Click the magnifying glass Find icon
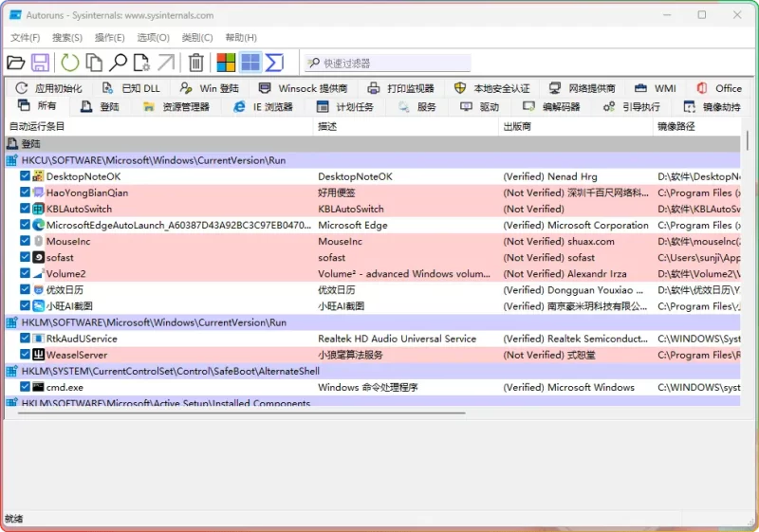Screen dimensions: 759x532 click(x=118, y=63)
